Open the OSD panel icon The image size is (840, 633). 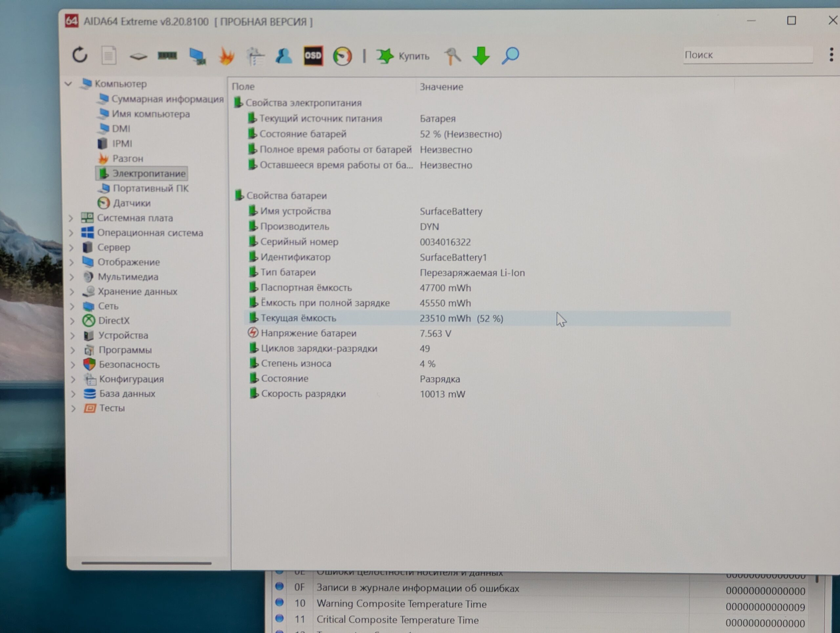pyautogui.click(x=313, y=56)
